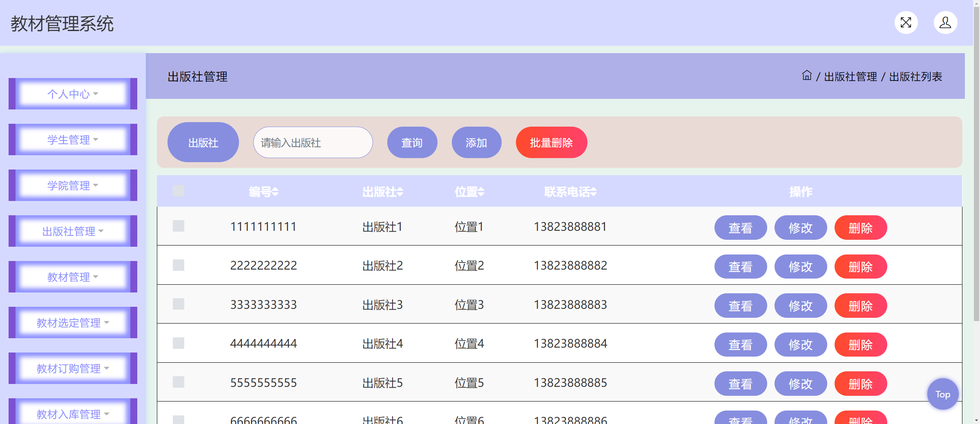Click the 出版社管理 breadcrumb link
This screenshot has height=424, width=980.
[x=850, y=77]
